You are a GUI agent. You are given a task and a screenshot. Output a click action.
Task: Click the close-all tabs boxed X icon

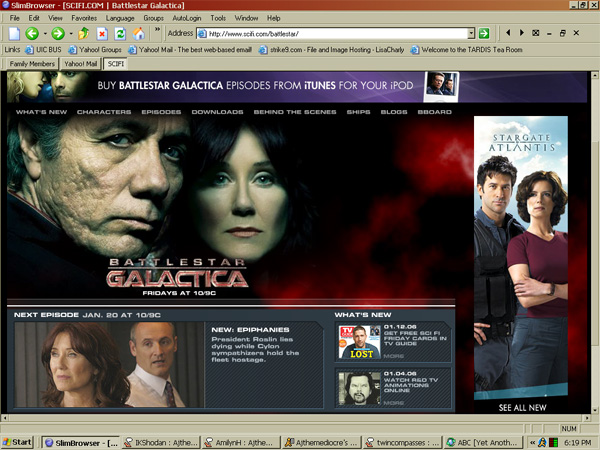coord(536,33)
